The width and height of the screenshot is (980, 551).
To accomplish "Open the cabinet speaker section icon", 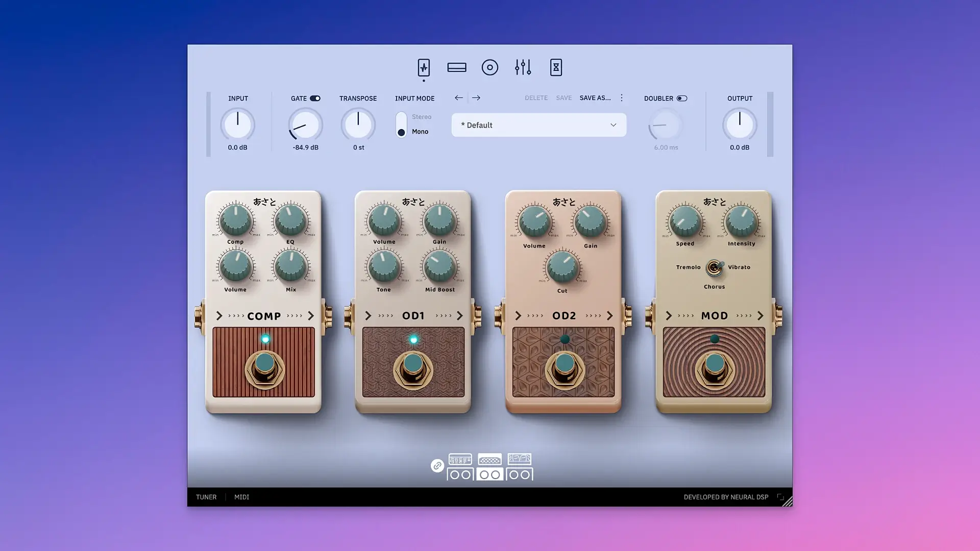I will pos(490,67).
